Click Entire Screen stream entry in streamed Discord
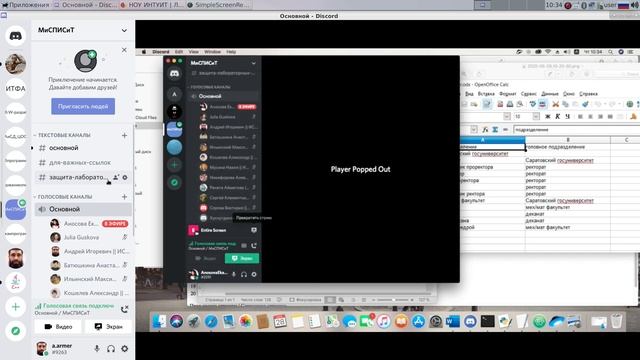The image size is (640, 360). tap(213, 230)
